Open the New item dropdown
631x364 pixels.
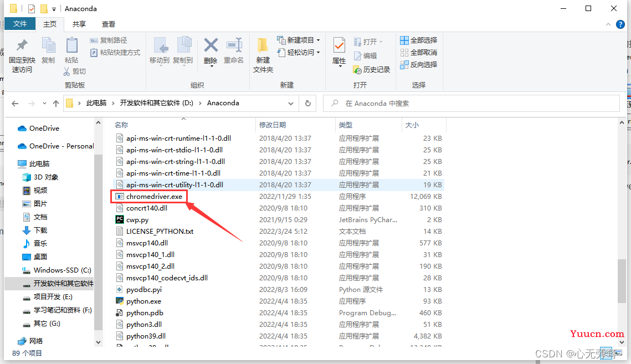tap(298, 40)
